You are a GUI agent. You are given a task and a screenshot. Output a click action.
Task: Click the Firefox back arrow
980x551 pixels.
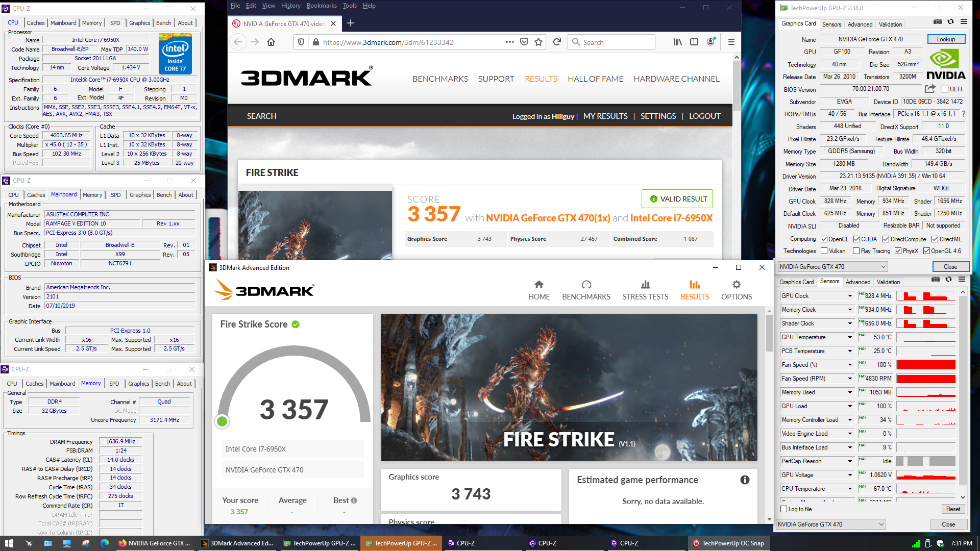coord(238,42)
